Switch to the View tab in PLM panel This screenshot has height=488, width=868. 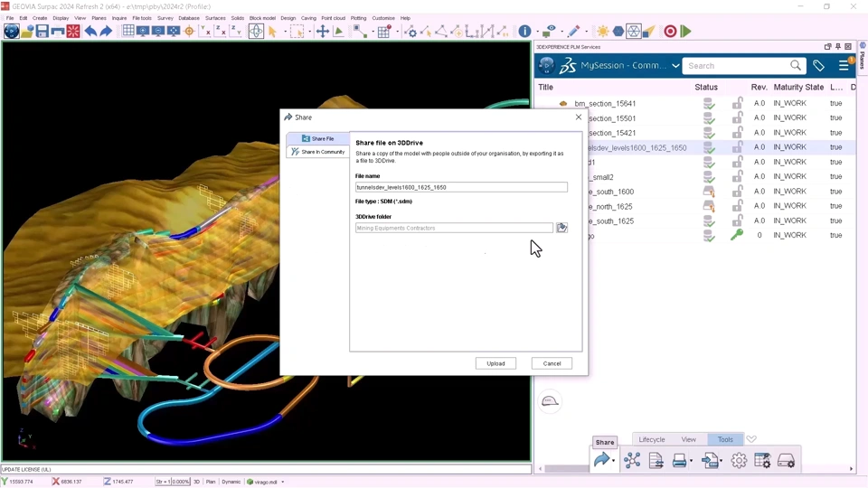click(689, 439)
